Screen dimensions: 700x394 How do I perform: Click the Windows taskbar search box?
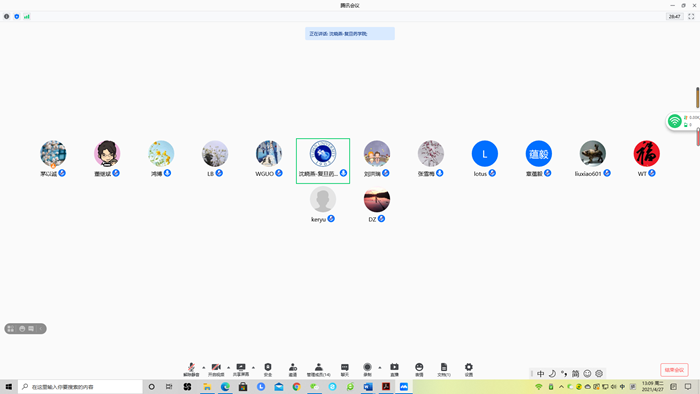80,387
